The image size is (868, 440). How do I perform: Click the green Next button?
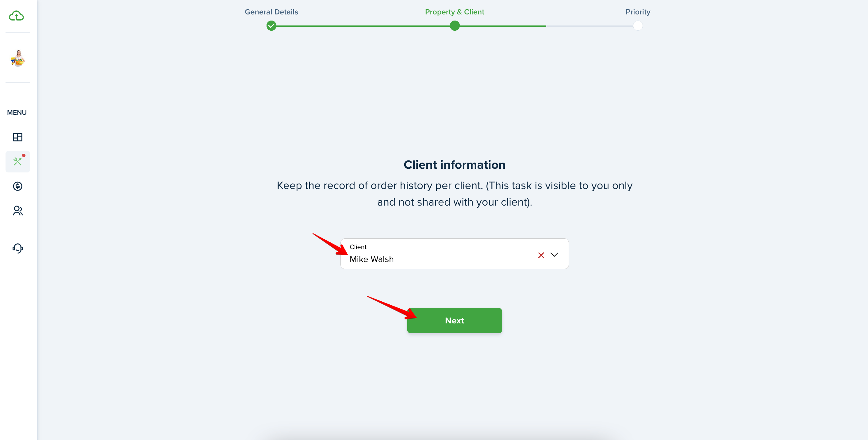click(454, 320)
